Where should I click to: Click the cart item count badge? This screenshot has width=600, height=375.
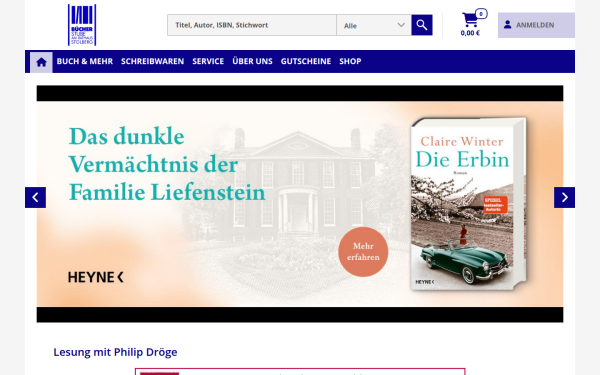coord(481,14)
